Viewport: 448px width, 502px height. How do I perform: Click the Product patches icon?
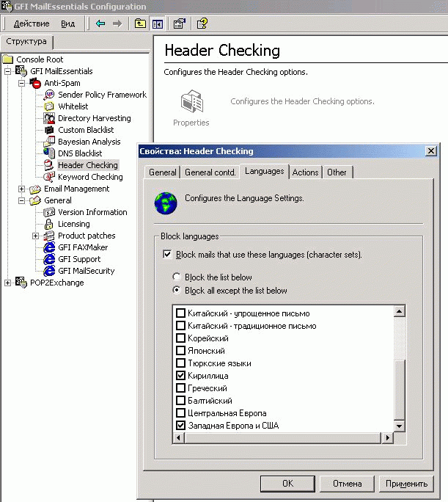[x=49, y=236]
